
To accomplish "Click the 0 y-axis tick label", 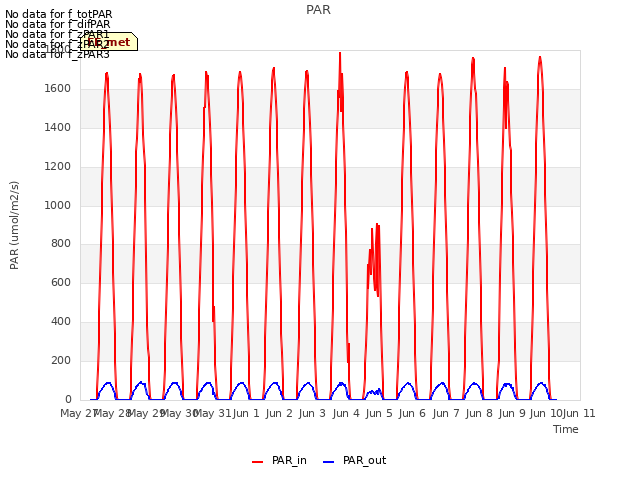I will 68,399.
